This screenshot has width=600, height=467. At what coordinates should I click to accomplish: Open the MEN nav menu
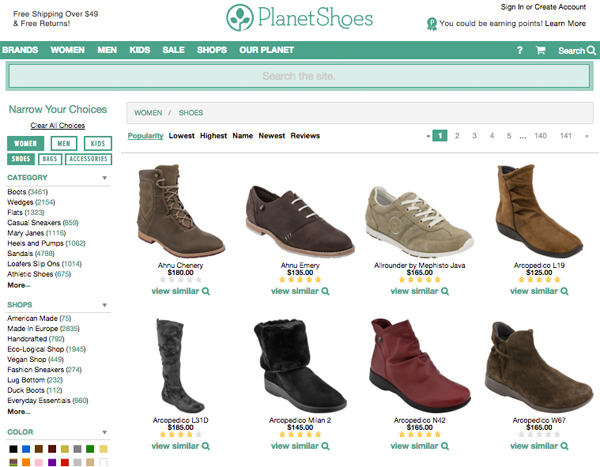pos(107,50)
